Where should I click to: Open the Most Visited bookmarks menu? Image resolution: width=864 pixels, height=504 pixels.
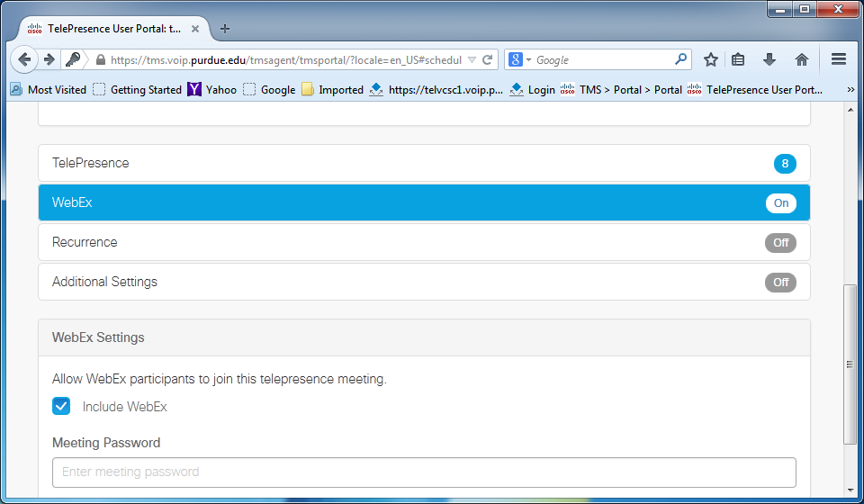tap(49, 89)
